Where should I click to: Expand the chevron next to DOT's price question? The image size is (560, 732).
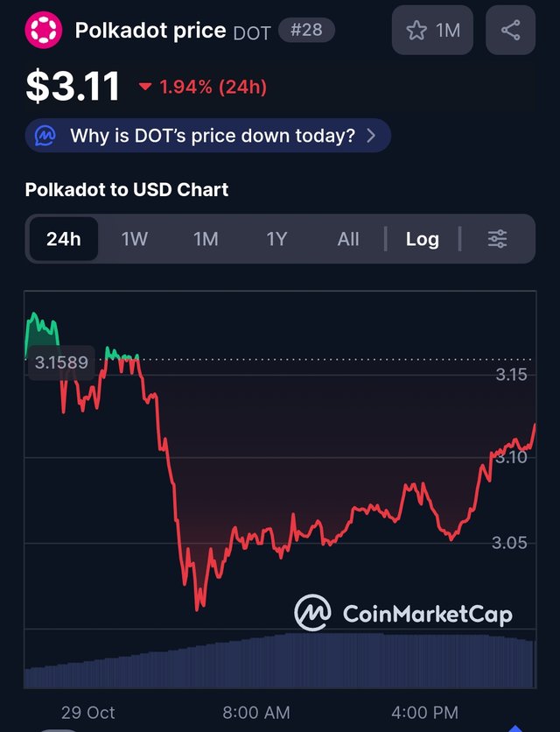tap(371, 136)
